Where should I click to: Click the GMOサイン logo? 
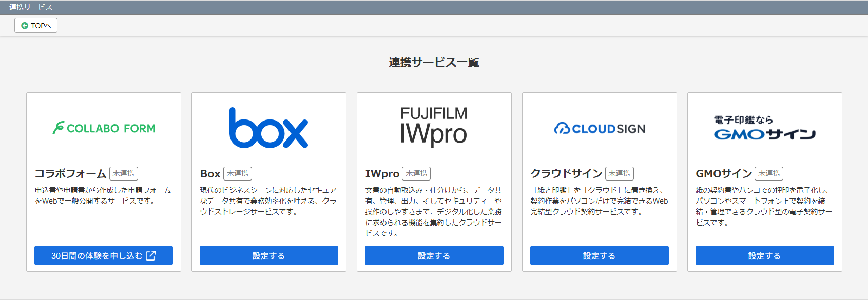click(764, 128)
